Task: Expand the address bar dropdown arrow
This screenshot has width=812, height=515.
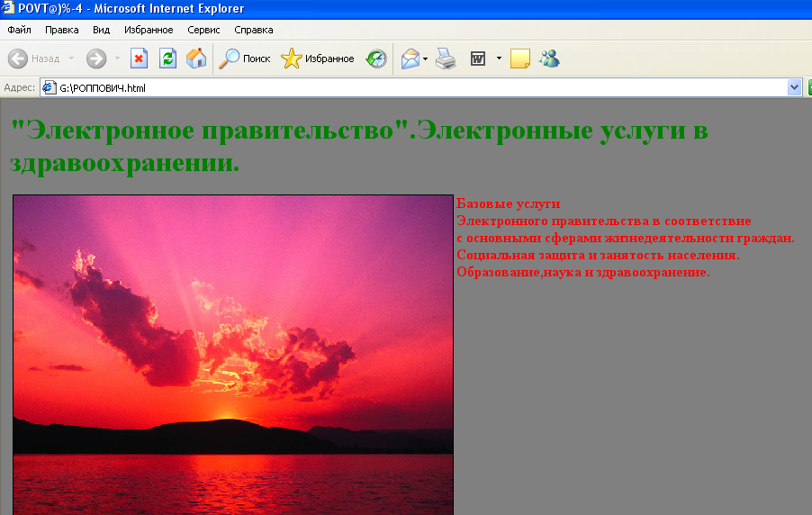Action: click(794, 87)
